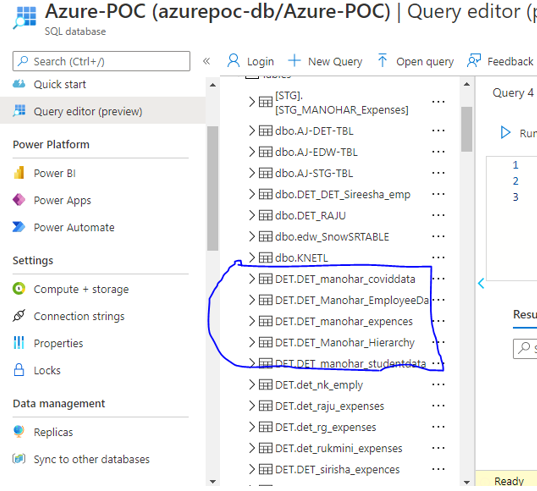Open Power Automate icon
This screenshot has width=537, height=491.
(19, 227)
